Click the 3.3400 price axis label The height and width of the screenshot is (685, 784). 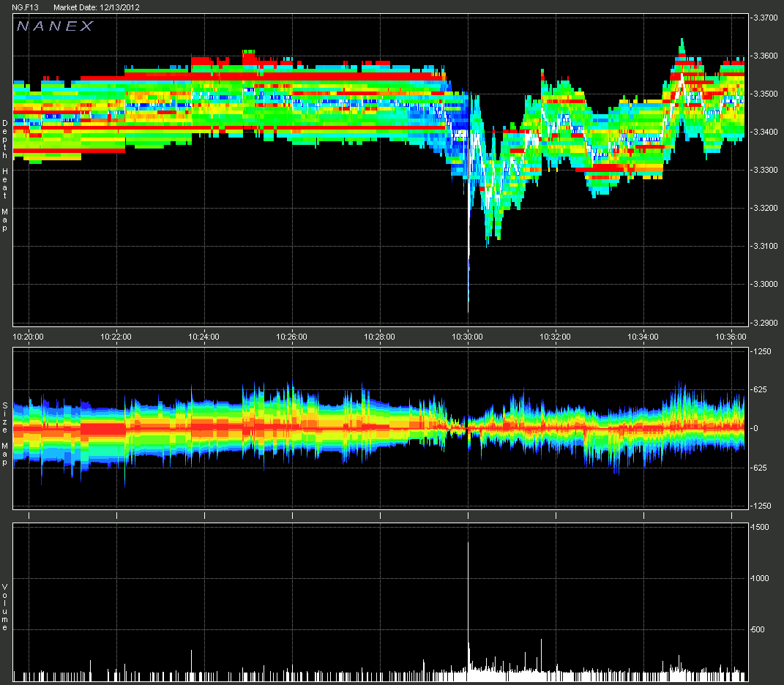(766, 132)
